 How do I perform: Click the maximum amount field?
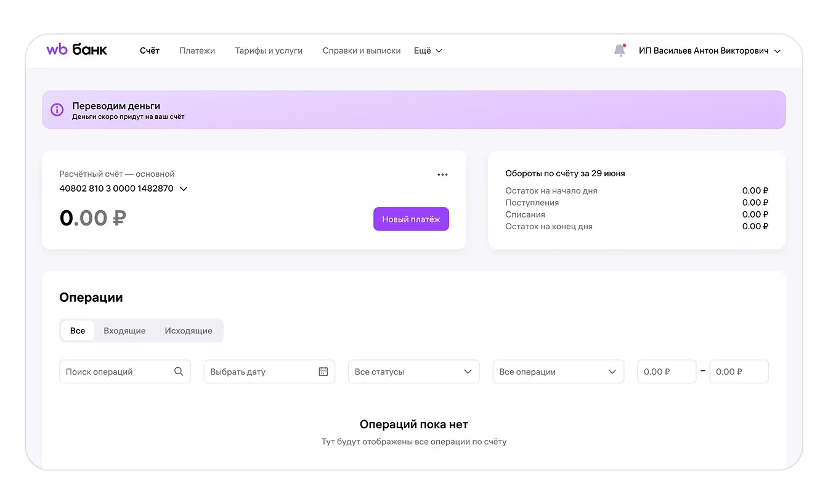(x=739, y=372)
